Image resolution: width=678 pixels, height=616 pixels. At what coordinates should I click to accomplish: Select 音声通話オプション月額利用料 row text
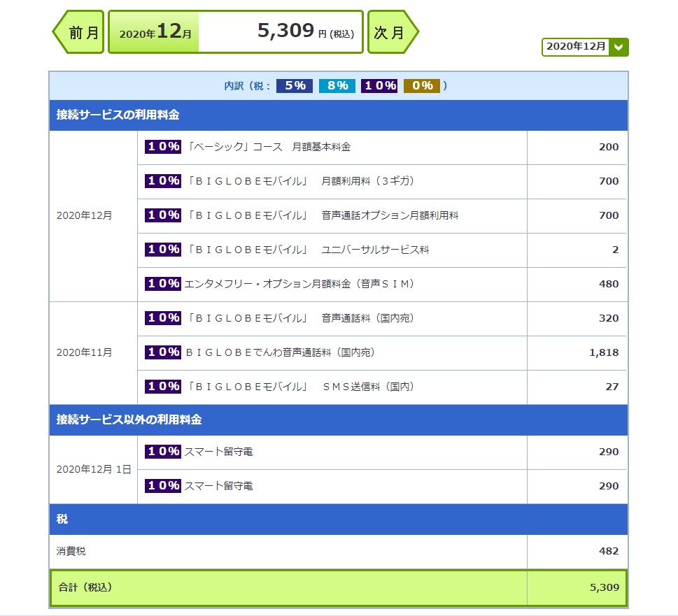[323, 215]
